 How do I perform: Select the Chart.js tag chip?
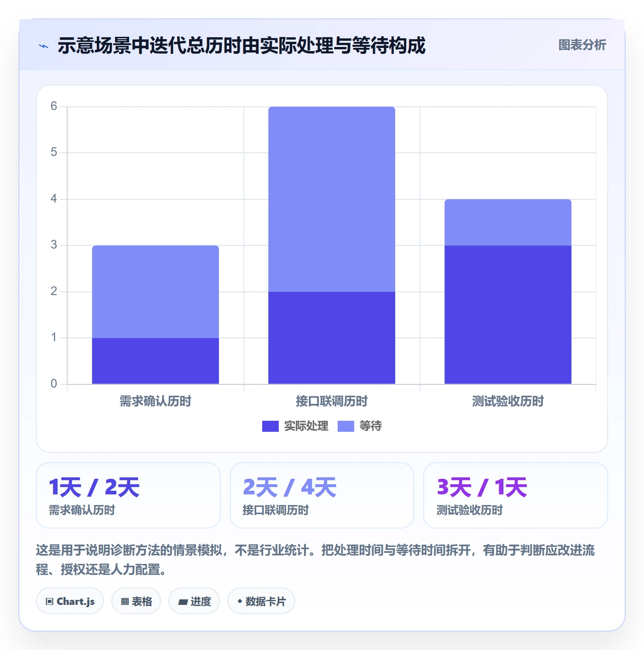pos(70,601)
